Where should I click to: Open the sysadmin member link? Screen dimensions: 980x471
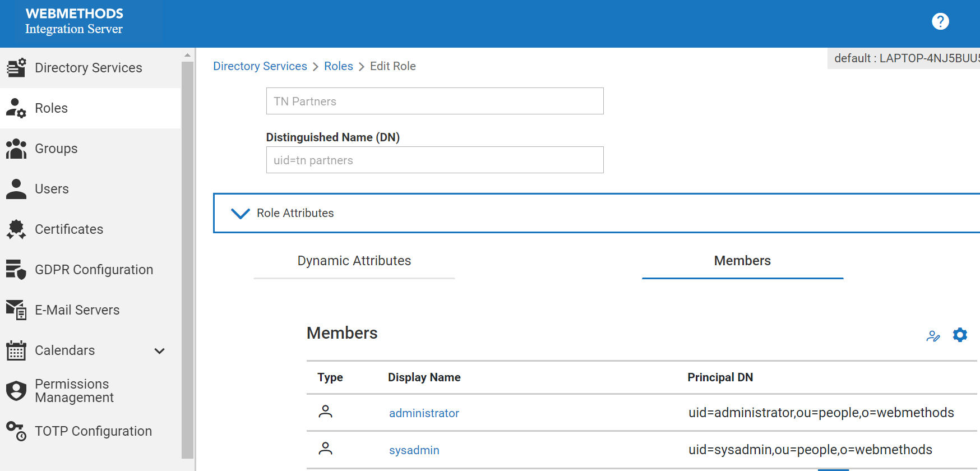click(414, 450)
